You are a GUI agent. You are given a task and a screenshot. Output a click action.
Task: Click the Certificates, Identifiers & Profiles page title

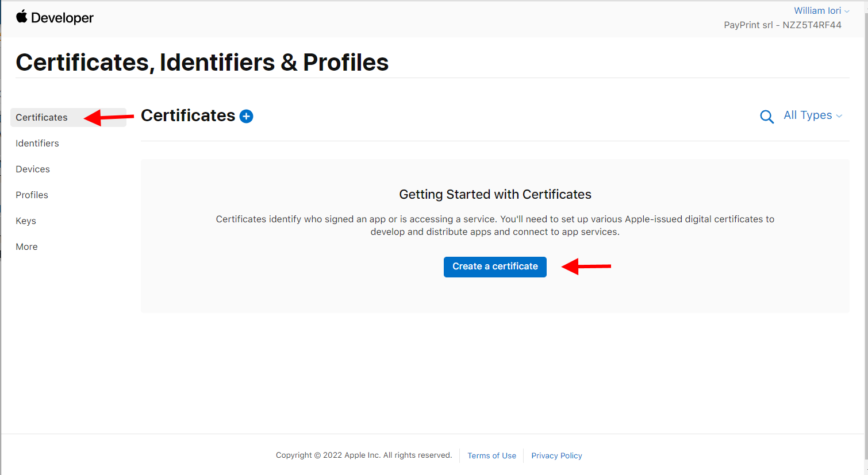coord(202,62)
